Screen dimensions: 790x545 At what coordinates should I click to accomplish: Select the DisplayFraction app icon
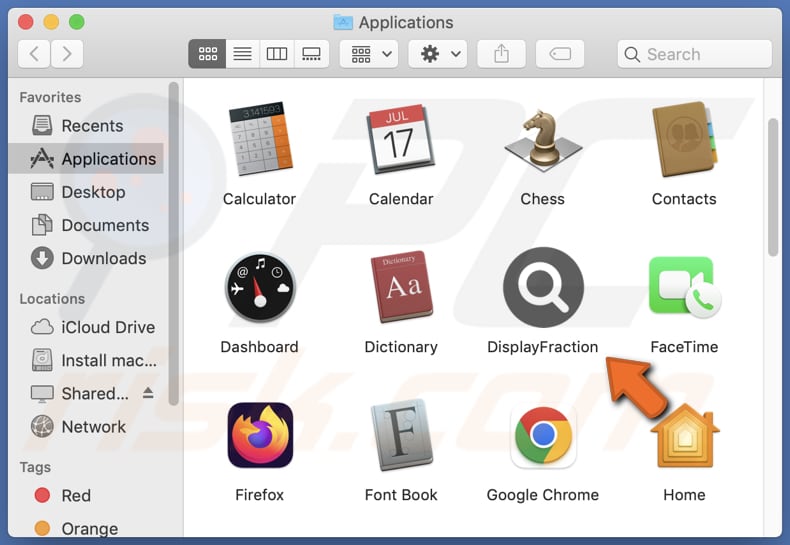(x=543, y=287)
